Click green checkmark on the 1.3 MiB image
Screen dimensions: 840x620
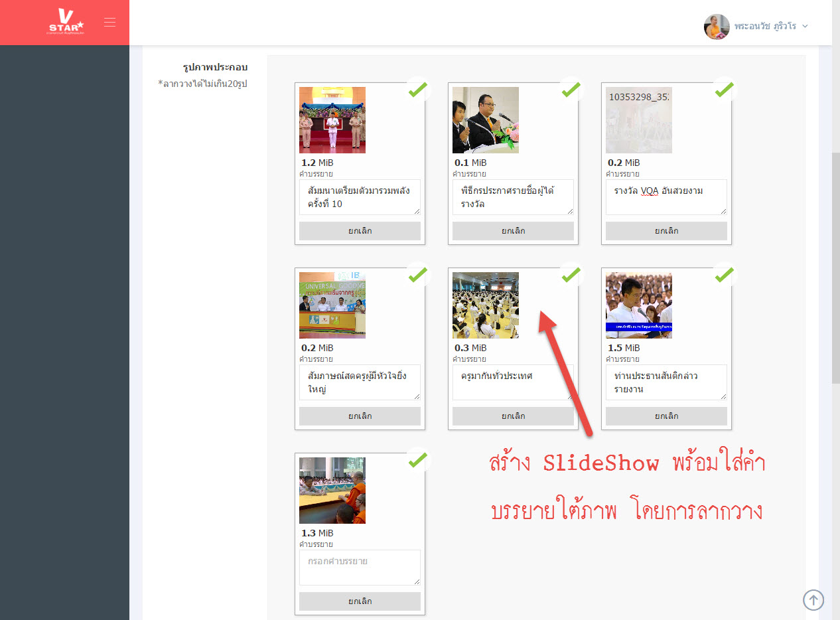(417, 459)
